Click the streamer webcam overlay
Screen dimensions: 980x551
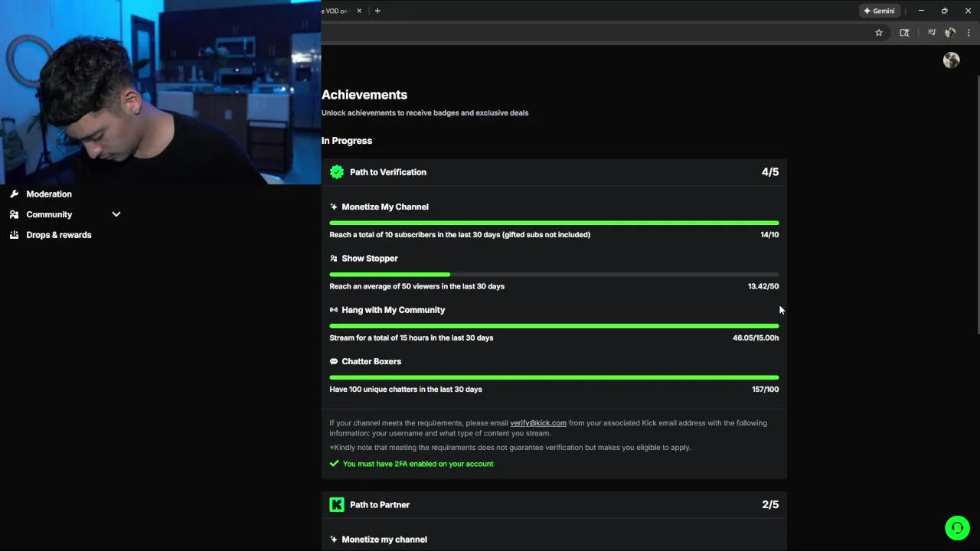click(161, 92)
